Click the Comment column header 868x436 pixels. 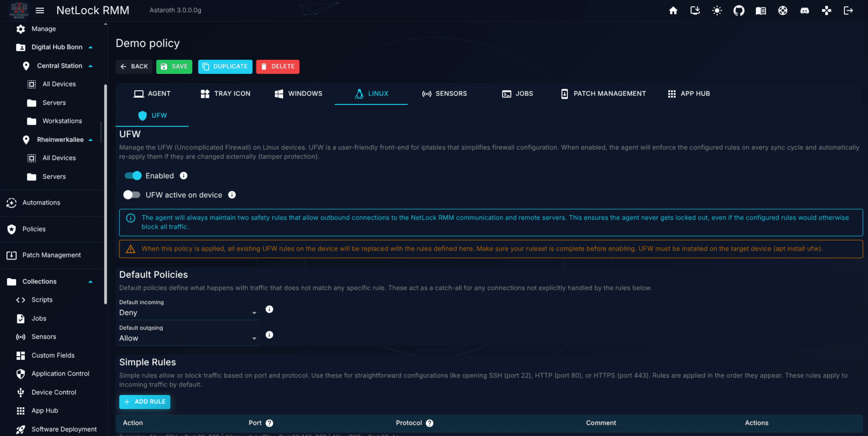(601, 423)
